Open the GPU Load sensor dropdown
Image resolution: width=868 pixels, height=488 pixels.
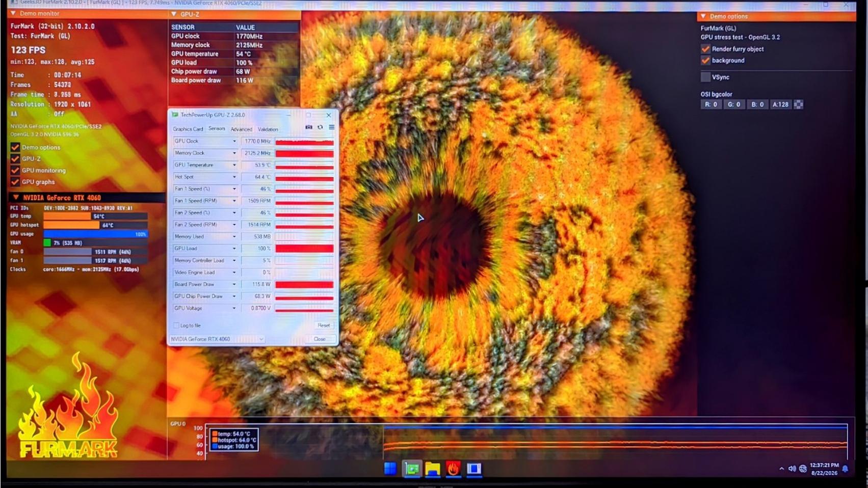234,249
